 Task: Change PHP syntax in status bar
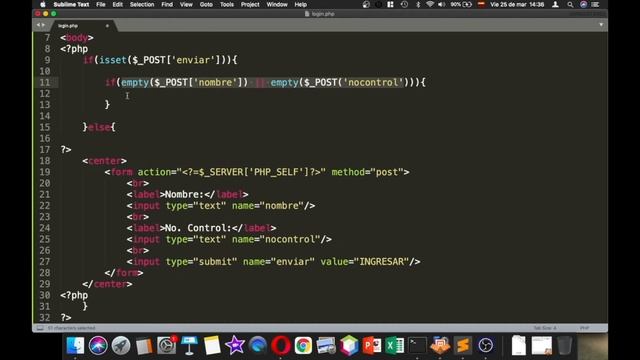pyautogui.click(x=584, y=328)
